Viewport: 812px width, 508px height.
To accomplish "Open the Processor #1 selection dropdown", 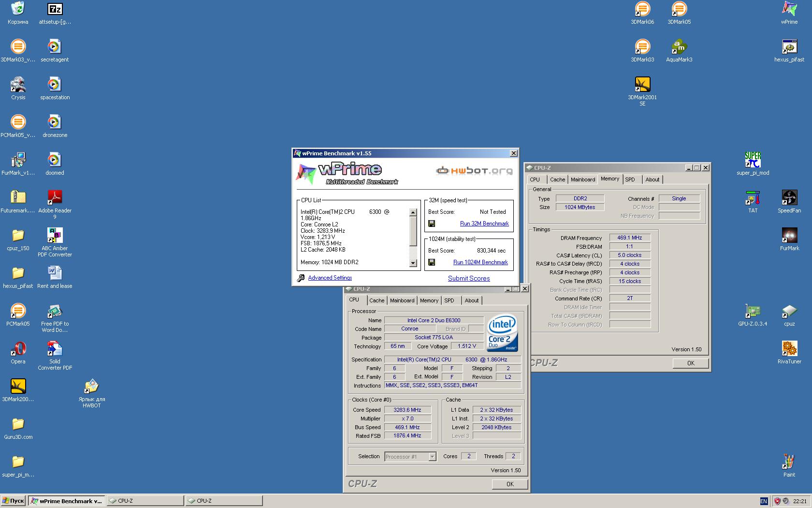I will [432, 457].
